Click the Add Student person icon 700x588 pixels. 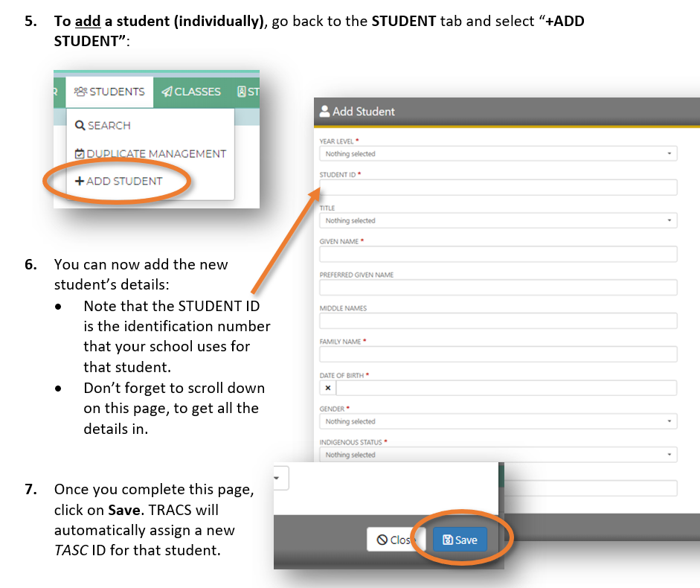[x=324, y=112]
